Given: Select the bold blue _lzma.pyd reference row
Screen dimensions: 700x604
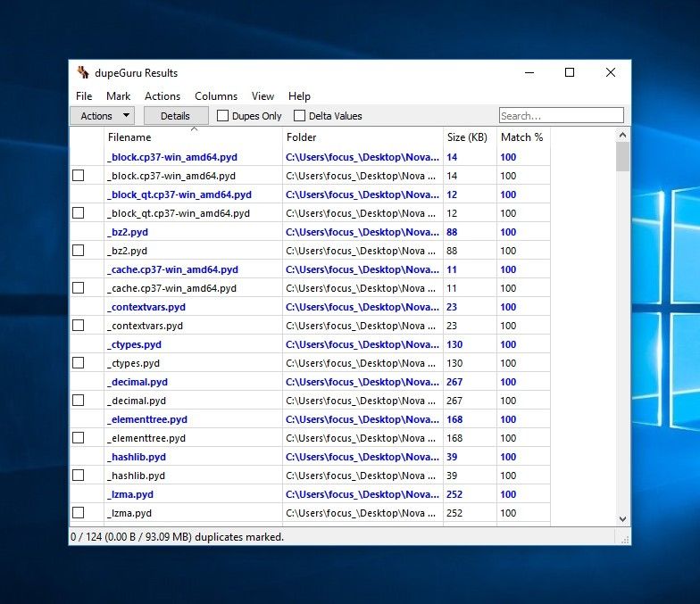Looking at the screenshot, I should 311,494.
